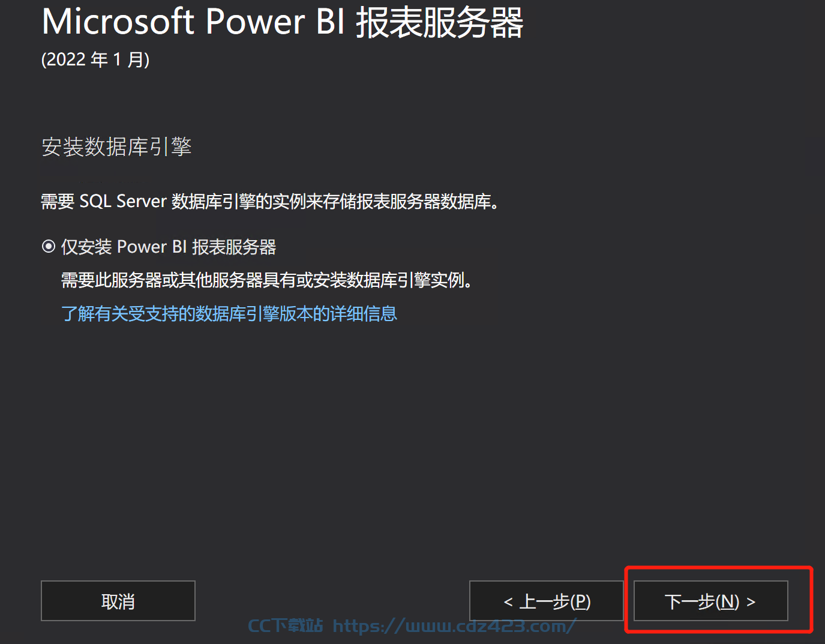825x644 pixels.
Task: Click the underlined P in 上一步(P)
Action: pos(580,601)
